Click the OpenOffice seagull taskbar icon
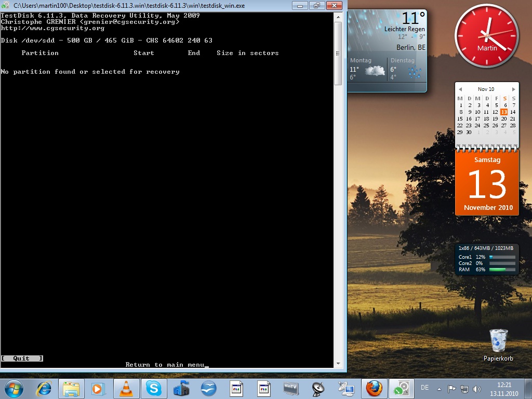This screenshot has height=399, width=532. pyautogui.click(x=208, y=389)
